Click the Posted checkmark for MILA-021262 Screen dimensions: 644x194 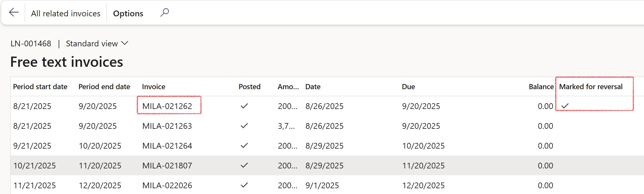tap(244, 106)
